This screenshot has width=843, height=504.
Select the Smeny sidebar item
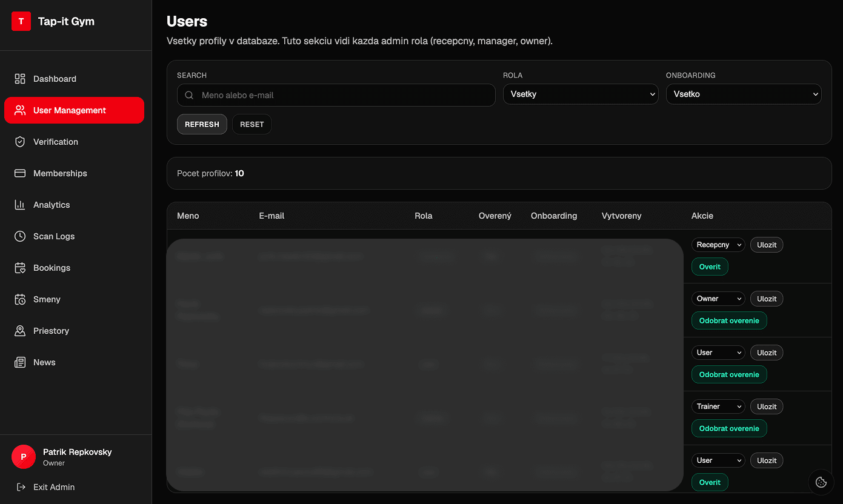click(74, 299)
